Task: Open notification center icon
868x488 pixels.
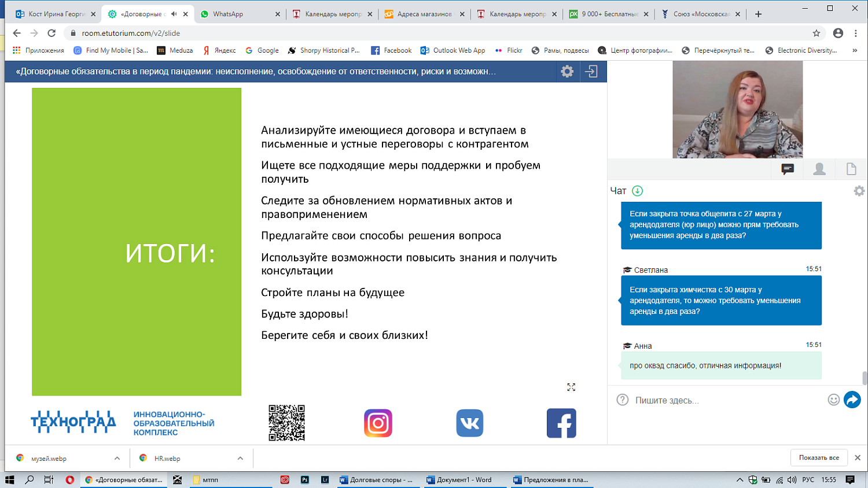Action: pyautogui.click(x=850, y=479)
